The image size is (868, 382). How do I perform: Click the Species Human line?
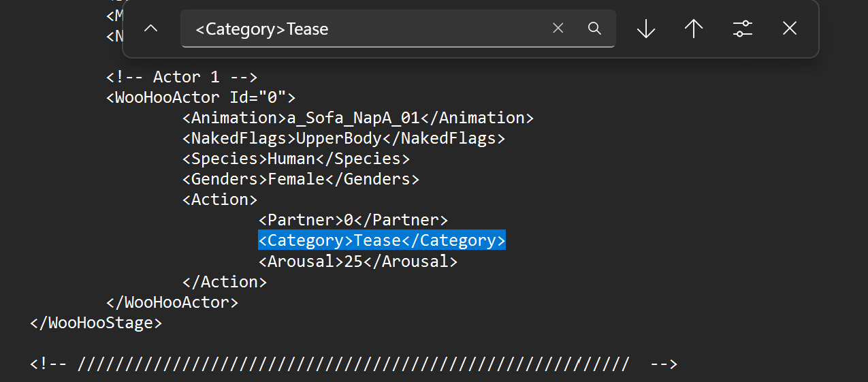(296, 159)
